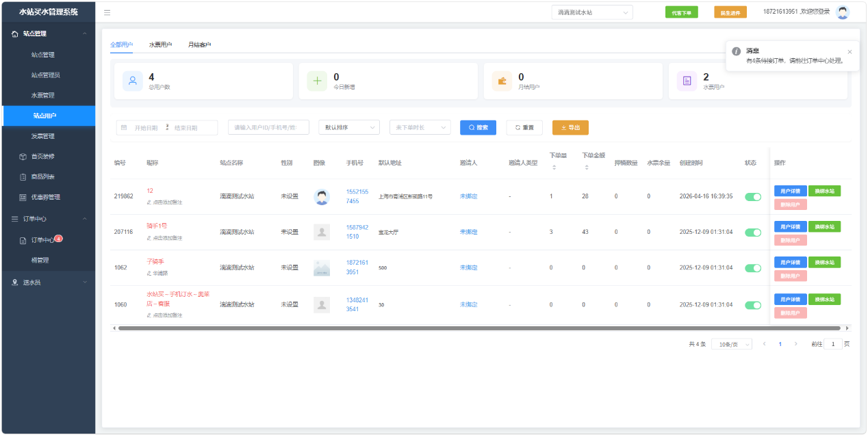Click the user ID/phone search input
Viewport: 868px width, 435px height.
pyautogui.click(x=268, y=127)
